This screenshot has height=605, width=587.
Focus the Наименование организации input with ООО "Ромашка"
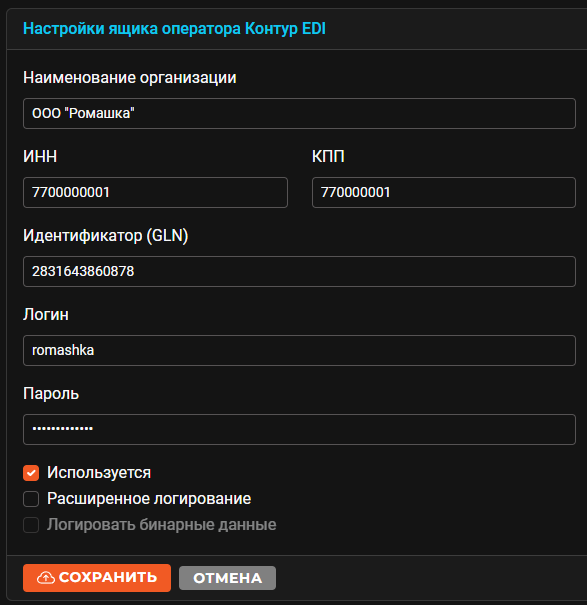pos(299,113)
